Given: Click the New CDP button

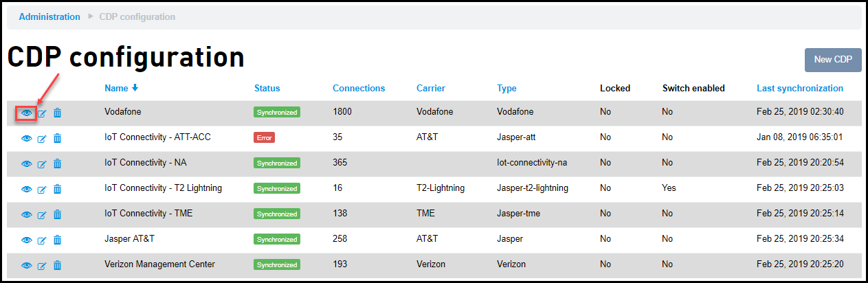Looking at the screenshot, I should coord(832,60).
